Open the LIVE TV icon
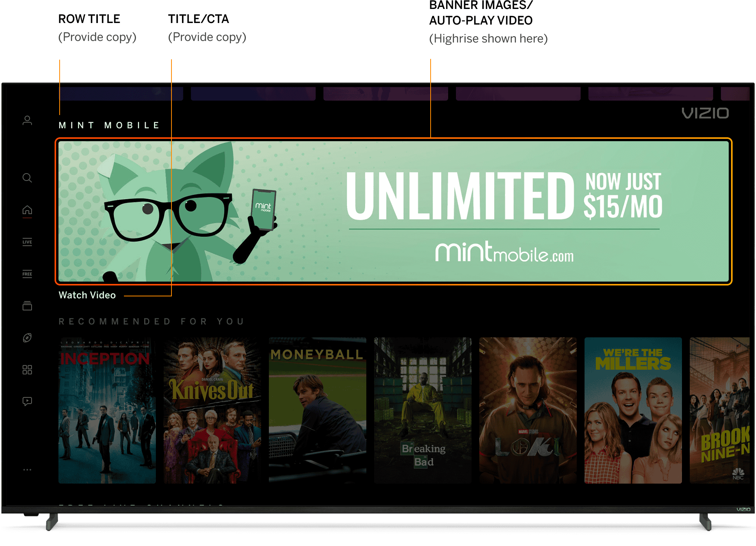 tap(27, 242)
